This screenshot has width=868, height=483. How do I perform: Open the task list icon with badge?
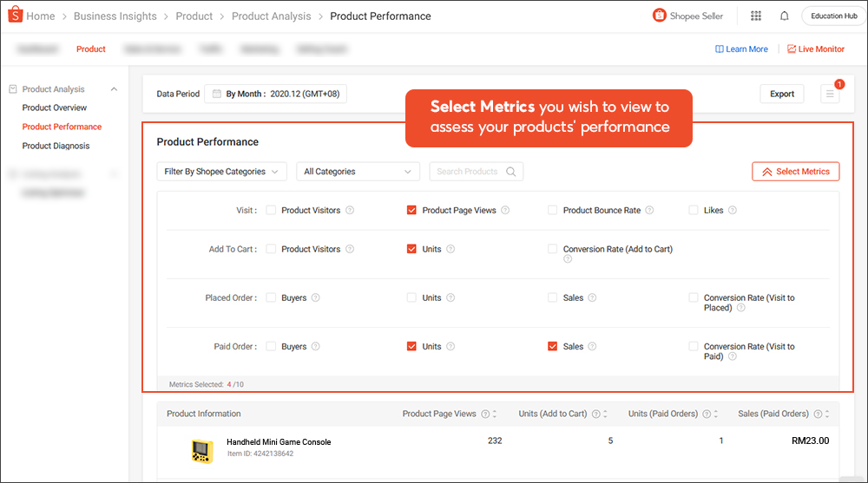(x=830, y=94)
